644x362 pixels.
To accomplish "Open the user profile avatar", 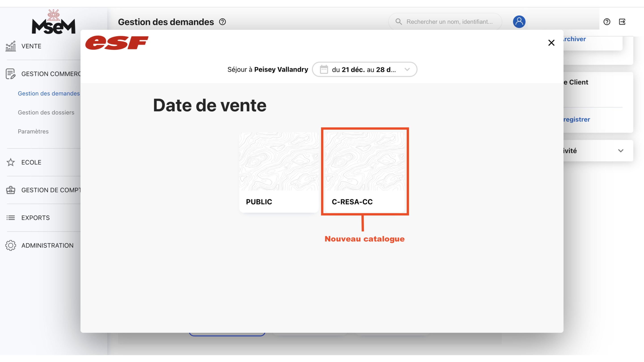I will pos(519,22).
